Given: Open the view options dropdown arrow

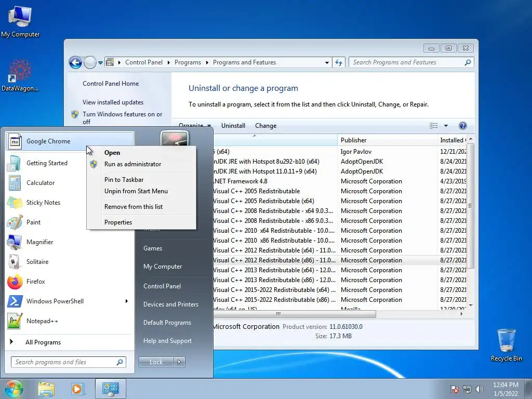Looking at the screenshot, I should click(446, 126).
